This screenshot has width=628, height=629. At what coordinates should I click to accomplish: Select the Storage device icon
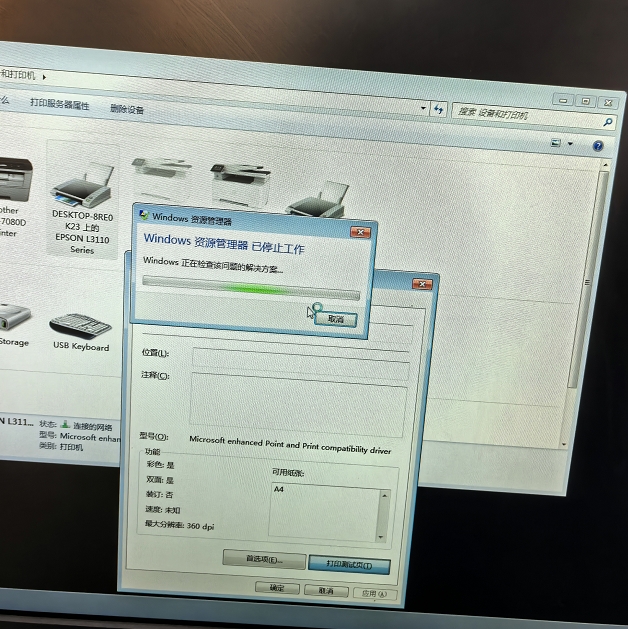pyautogui.click(x=14, y=317)
